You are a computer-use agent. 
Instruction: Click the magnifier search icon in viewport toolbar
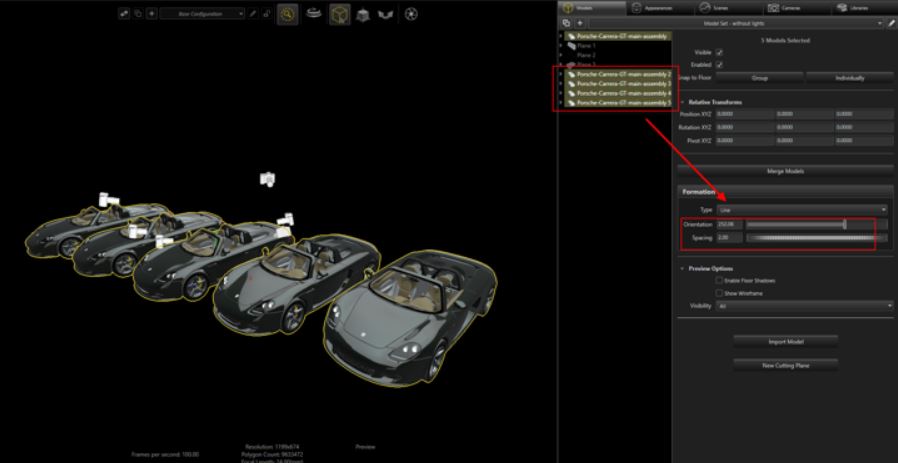coord(286,15)
